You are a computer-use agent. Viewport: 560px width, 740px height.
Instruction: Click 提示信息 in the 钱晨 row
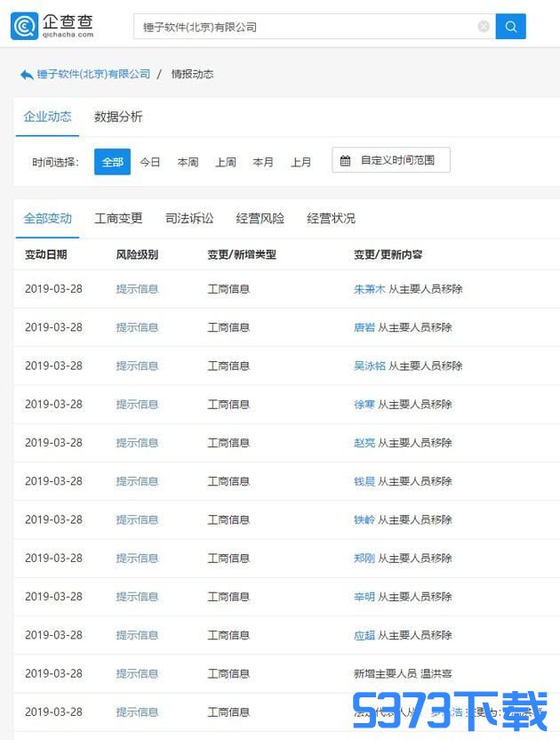click(137, 481)
